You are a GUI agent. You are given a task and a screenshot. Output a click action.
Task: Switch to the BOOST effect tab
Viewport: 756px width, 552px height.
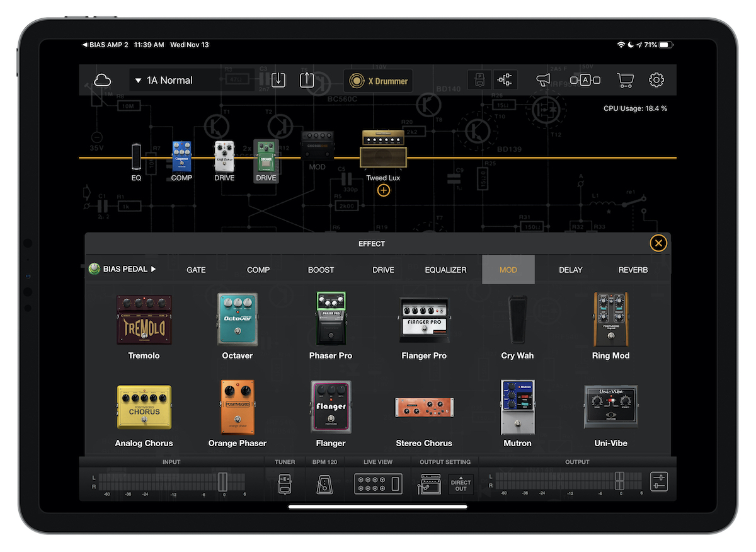coord(321,270)
